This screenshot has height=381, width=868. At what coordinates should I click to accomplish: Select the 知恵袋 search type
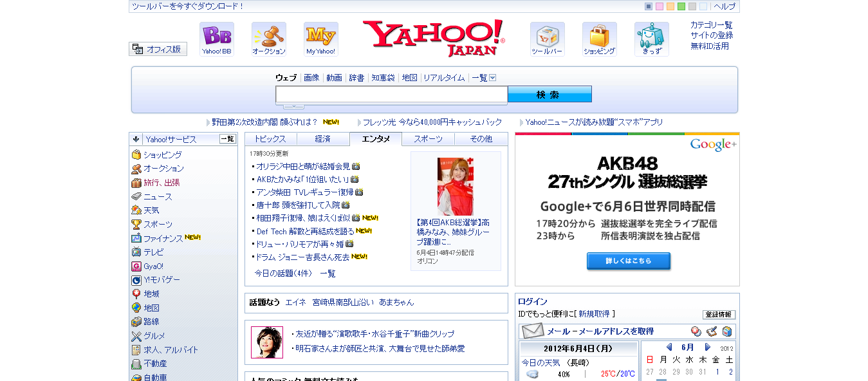pyautogui.click(x=383, y=78)
